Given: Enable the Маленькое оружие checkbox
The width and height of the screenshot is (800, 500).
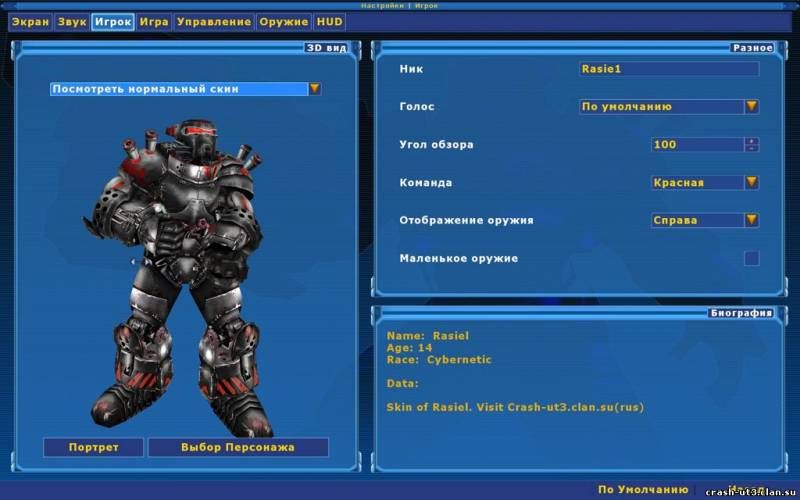Looking at the screenshot, I should [x=751, y=259].
